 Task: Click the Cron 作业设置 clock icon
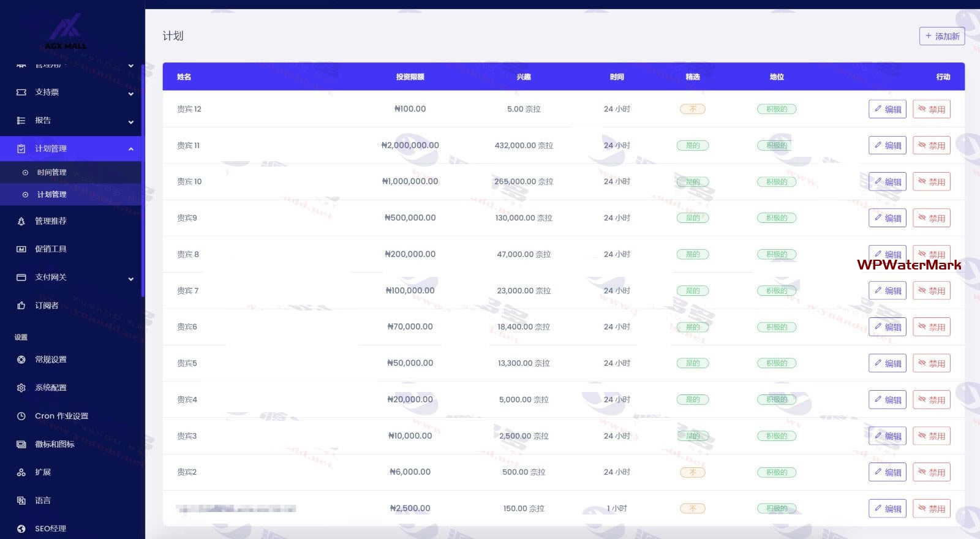21,416
